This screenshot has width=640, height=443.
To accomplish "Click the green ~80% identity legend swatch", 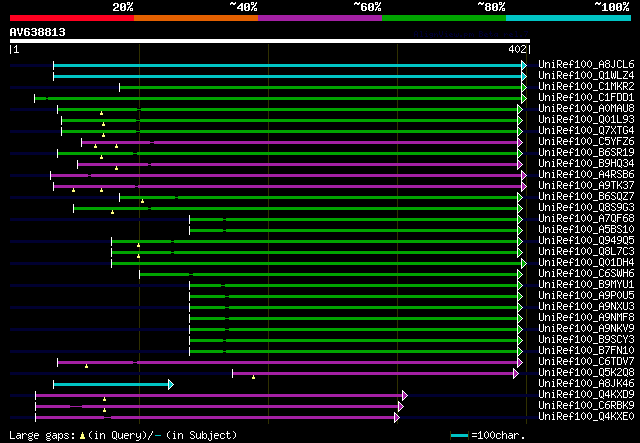I will (444, 18).
